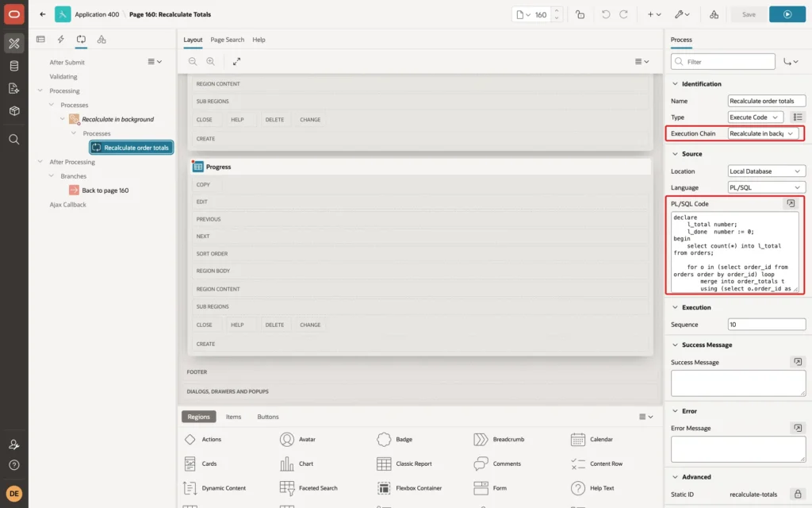Open the Language dropdown
The width and height of the screenshot is (812, 508).
coord(767,187)
